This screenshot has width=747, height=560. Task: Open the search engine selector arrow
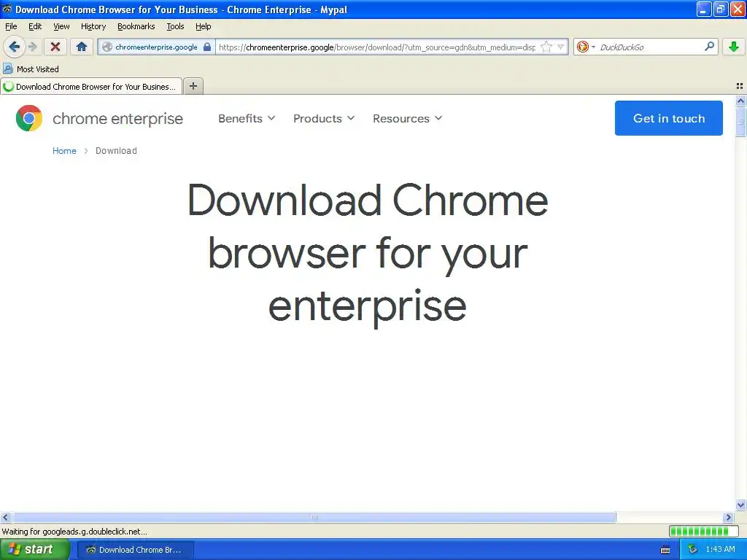click(x=593, y=47)
